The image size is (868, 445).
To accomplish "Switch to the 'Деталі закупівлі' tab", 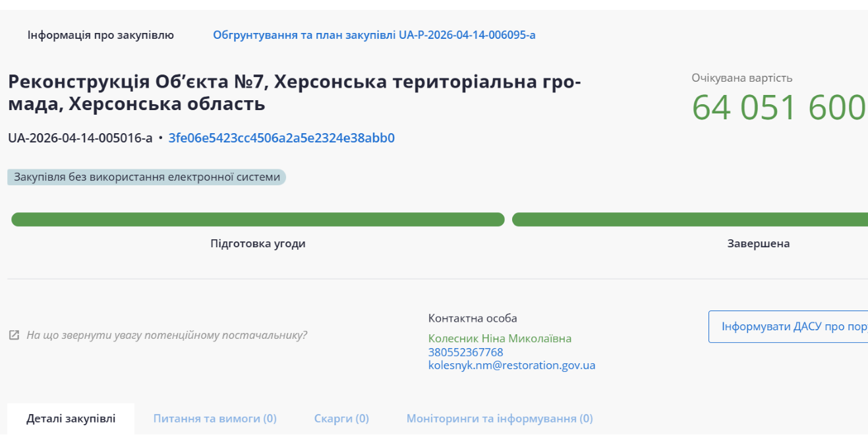I will tap(71, 419).
